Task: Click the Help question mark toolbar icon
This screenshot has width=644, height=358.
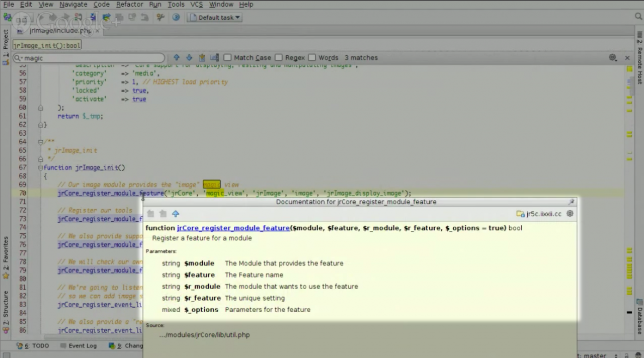Action: coord(176,18)
